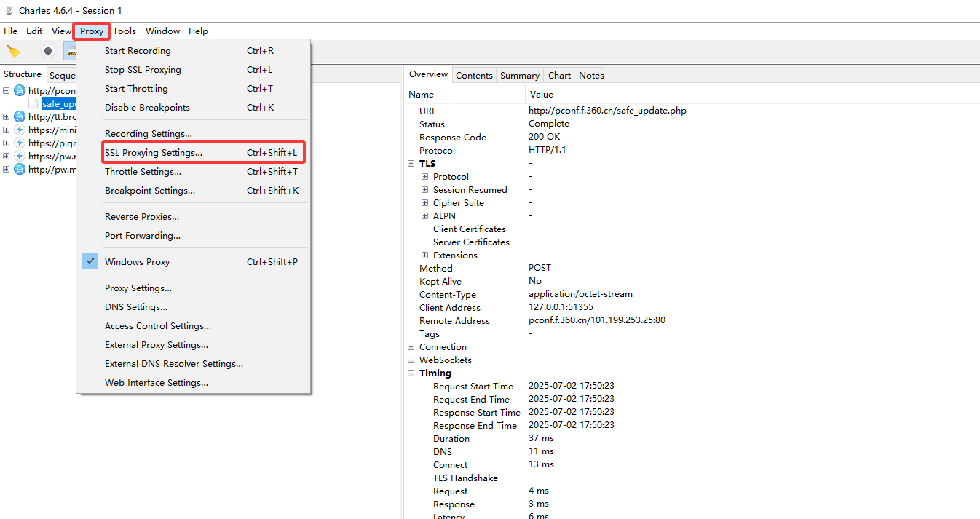Click the globe icon beside http://pcon host
Viewport: 980px width, 519px height.
coord(20,91)
